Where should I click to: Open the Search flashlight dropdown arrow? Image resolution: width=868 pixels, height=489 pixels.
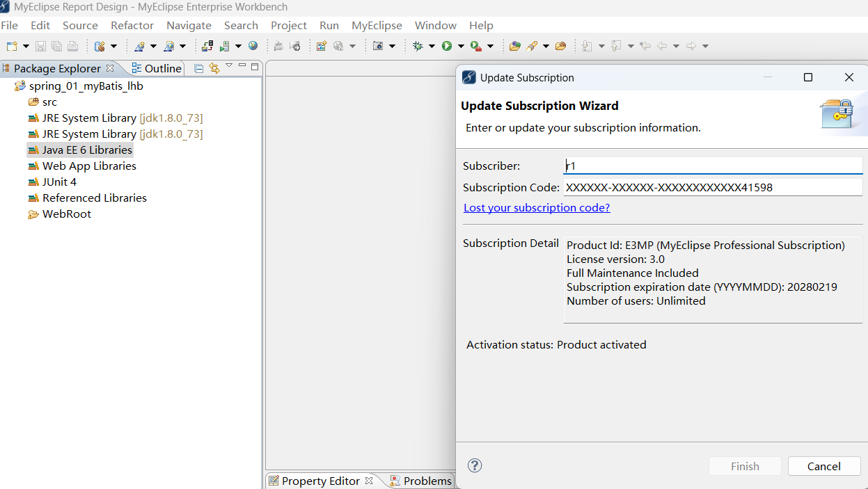546,46
